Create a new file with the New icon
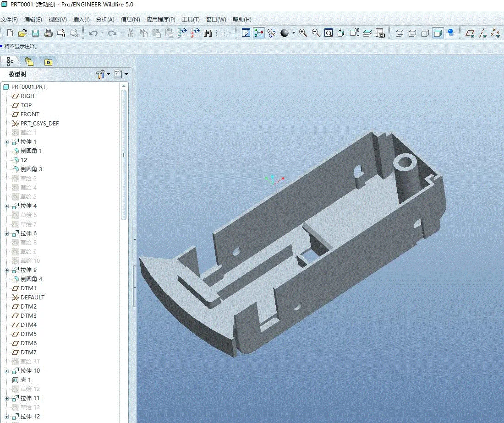Viewport: 504px width, 423px height. 10,33
